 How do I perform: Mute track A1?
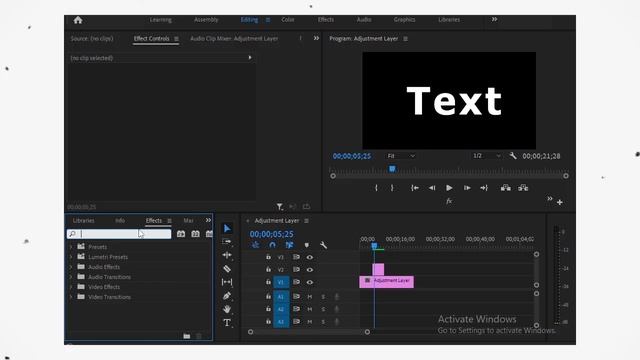pyautogui.click(x=310, y=297)
